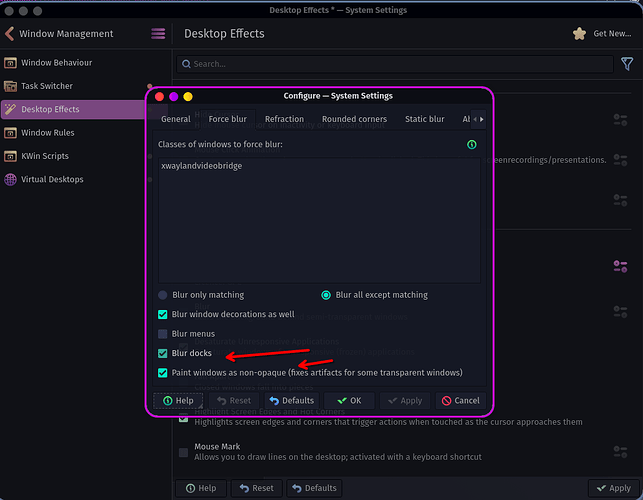Click the filter funnel icon beside search
Screen dimensions: 643x500
[627, 64]
